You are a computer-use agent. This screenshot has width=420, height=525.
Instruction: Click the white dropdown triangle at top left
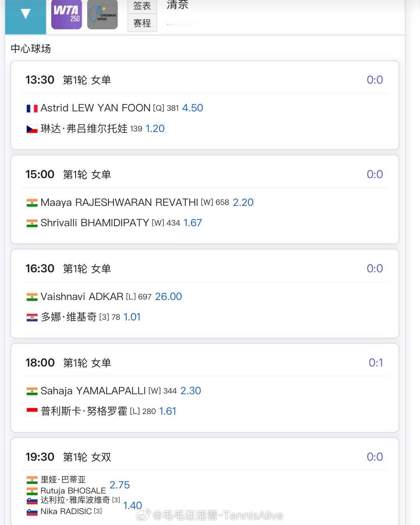tap(25, 14)
